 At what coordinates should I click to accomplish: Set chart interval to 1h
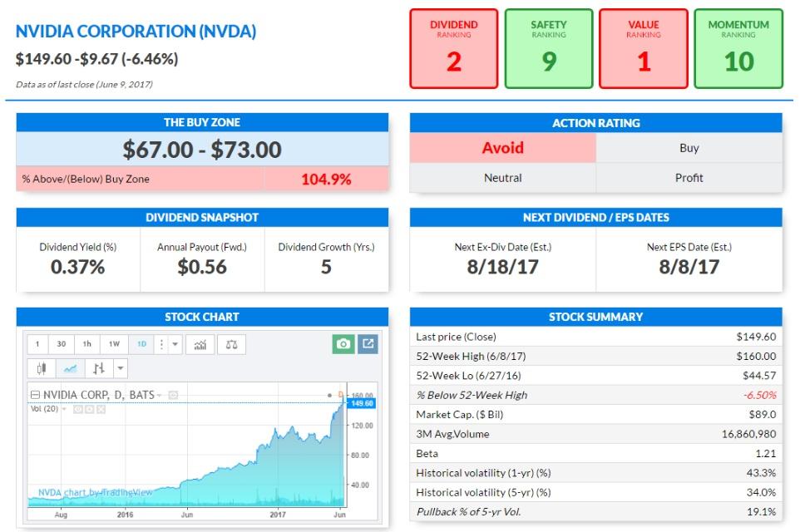pos(87,344)
